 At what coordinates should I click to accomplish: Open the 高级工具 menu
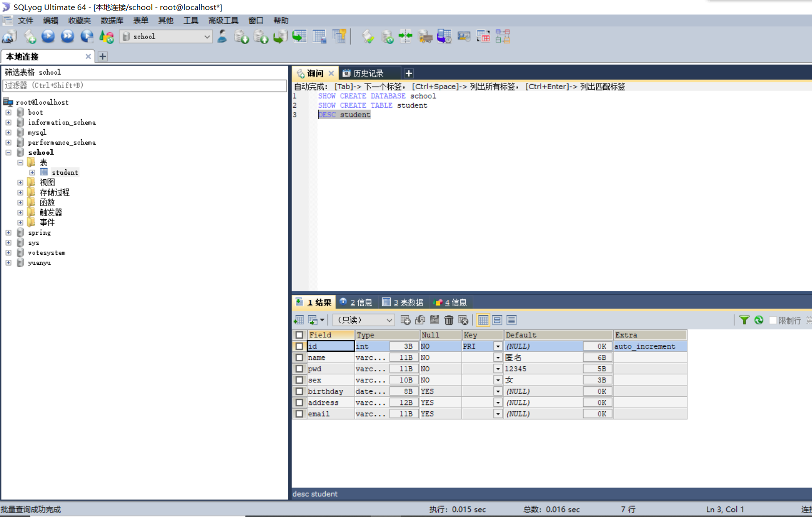click(x=223, y=21)
